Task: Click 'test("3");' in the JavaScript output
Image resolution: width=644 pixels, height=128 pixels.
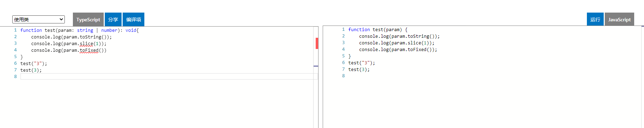Action: click(x=362, y=63)
